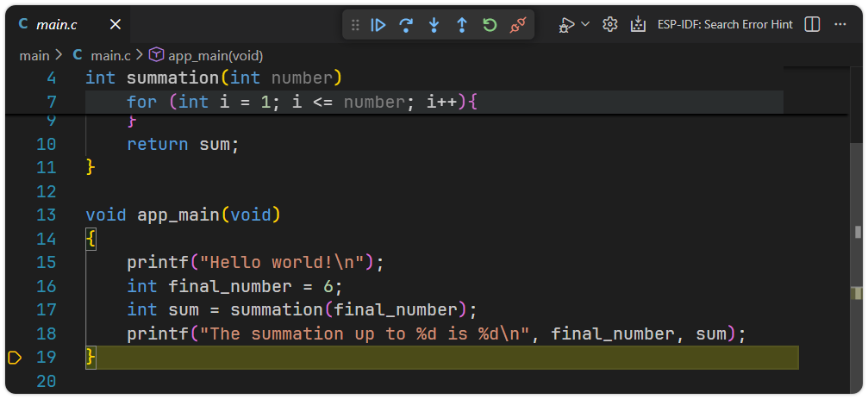
Task: Click the vertical scrollbar thumb
Action: (858, 232)
